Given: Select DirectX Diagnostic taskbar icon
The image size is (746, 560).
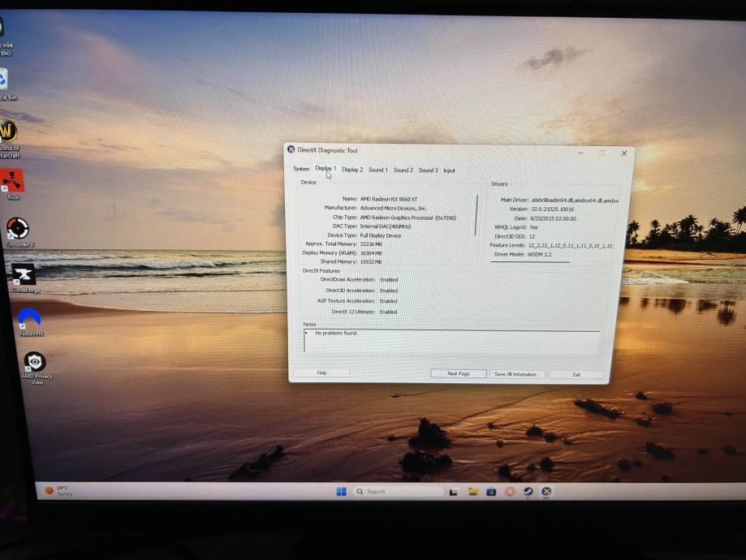Looking at the screenshot, I should pyautogui.click(x=546, y=492).
